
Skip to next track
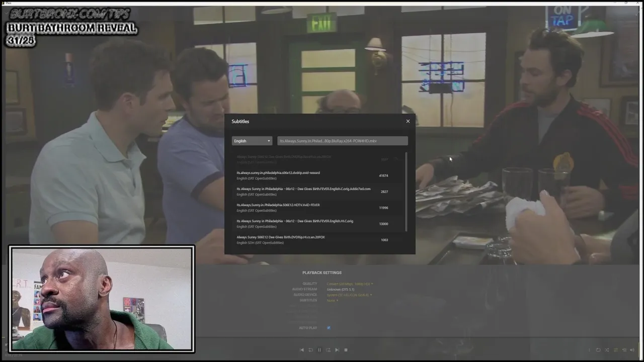pyautogui.click(x=337, y=350)
